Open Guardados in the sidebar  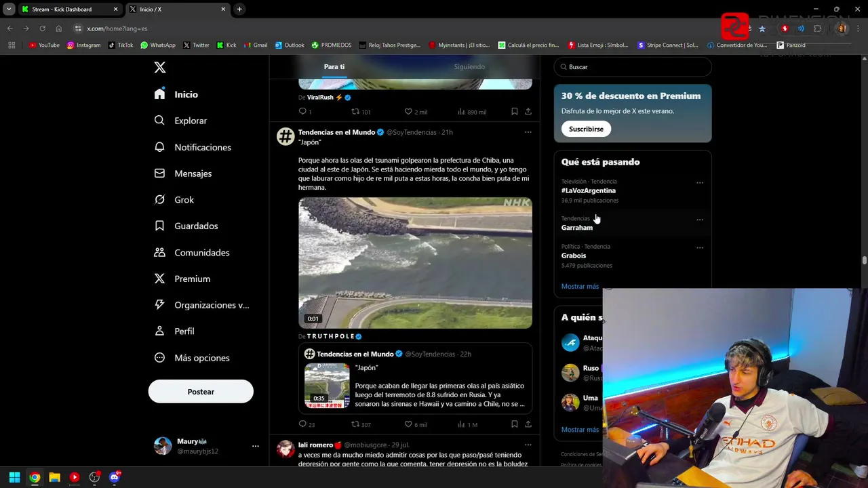pos(186,226)
